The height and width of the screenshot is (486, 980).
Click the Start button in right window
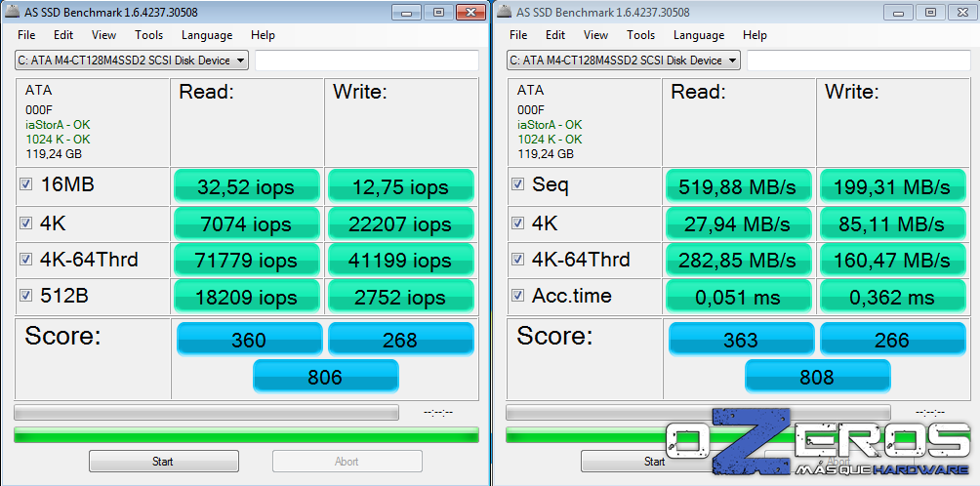(654, 462)
